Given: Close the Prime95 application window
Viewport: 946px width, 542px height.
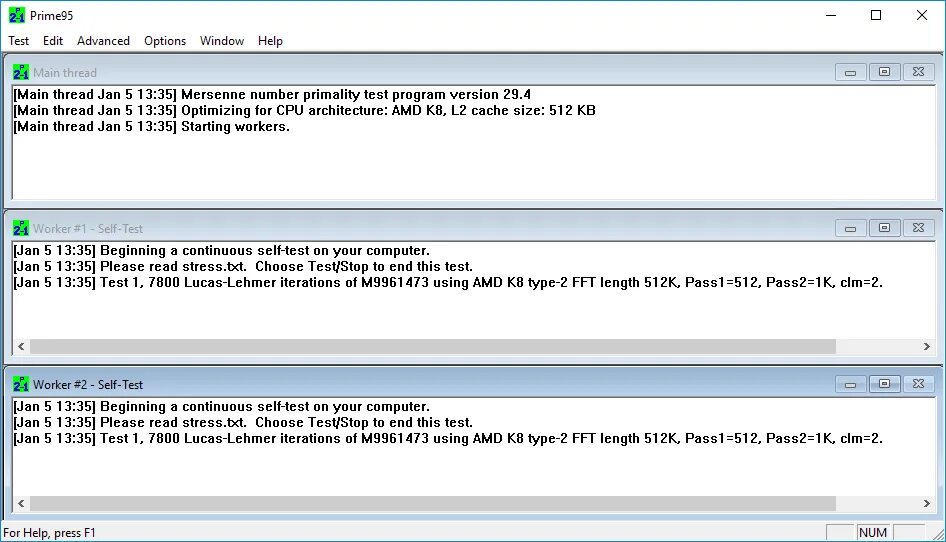Looking at the screenshot, I should 922,15.
